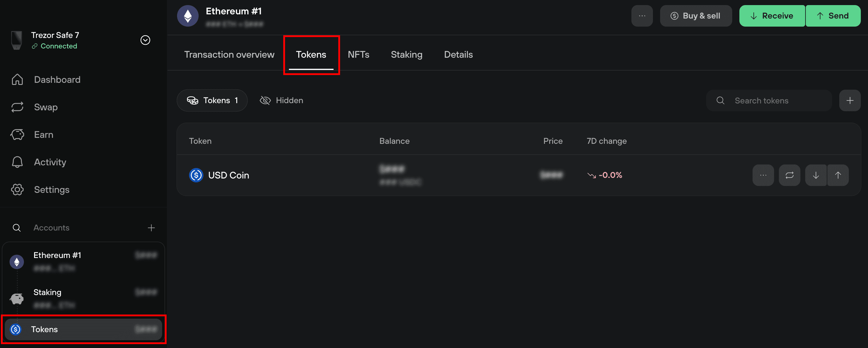
Task: Click the Dashboard home icon
Action: [x=17, y=80]
